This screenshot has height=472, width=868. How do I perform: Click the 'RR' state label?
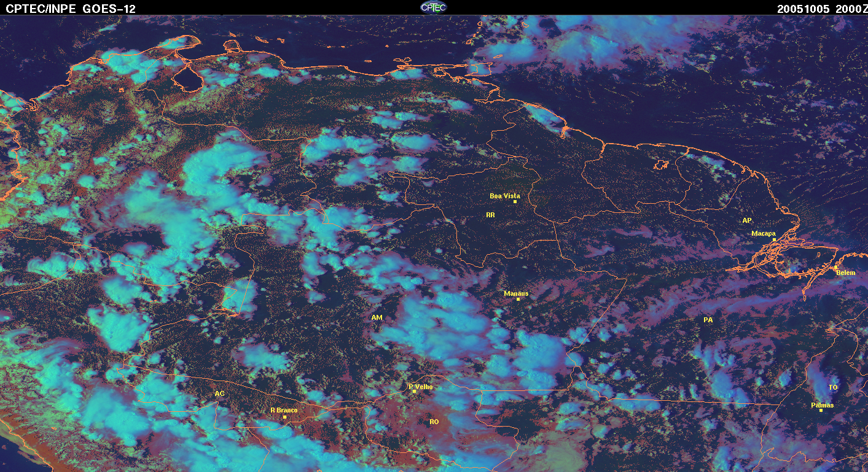[490, 215]
